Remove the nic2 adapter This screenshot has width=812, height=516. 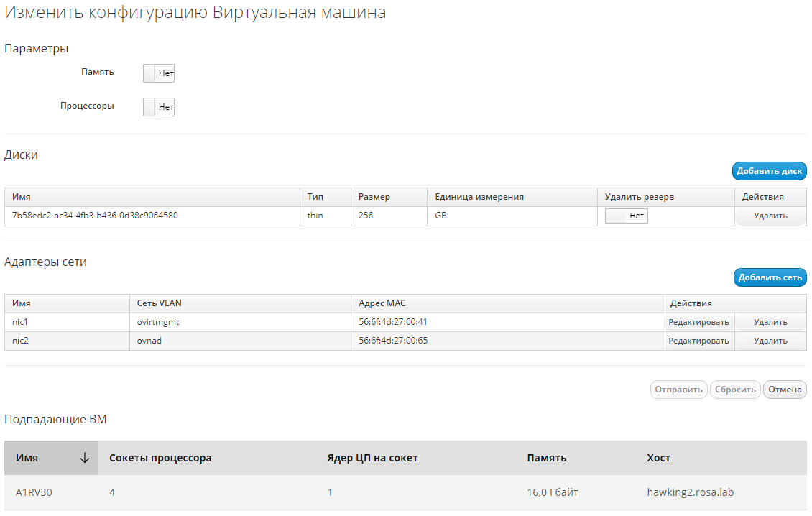(770, 341)
